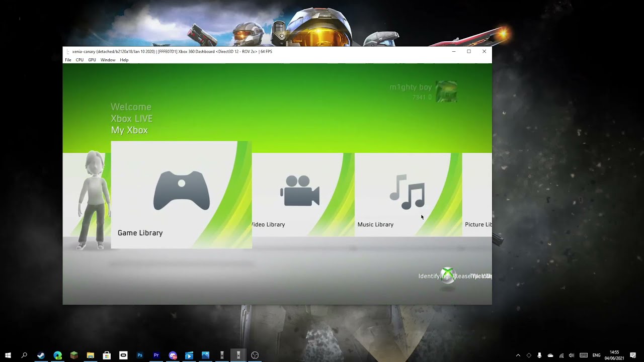Viewport: 644px width, 362px height.
Task: Open the Windows Start menu
Action: tap(8, 355)
